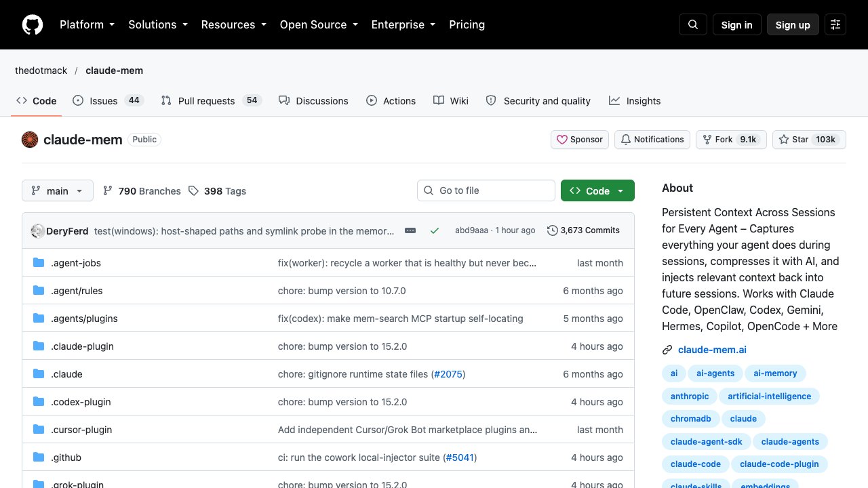Open the Notifications button
The width and height of the screenshot is (868, 488).
point(652,140)
